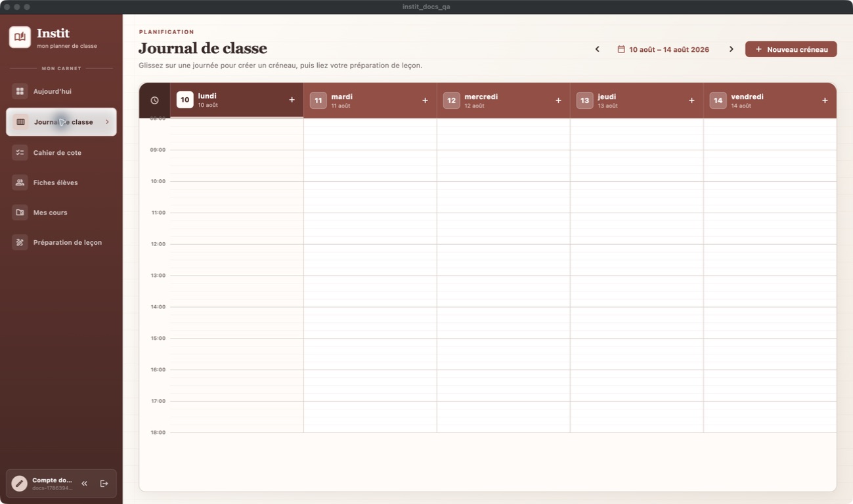Collapse sidebar with double-chevron icon
This screenshot has height=504, width=853.
(84, 484)
